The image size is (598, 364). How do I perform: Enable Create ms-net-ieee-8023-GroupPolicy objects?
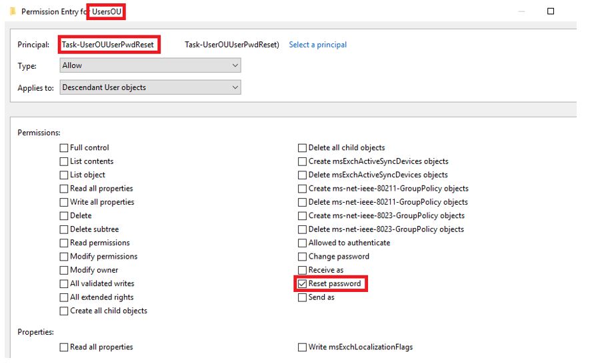point(302,215)
